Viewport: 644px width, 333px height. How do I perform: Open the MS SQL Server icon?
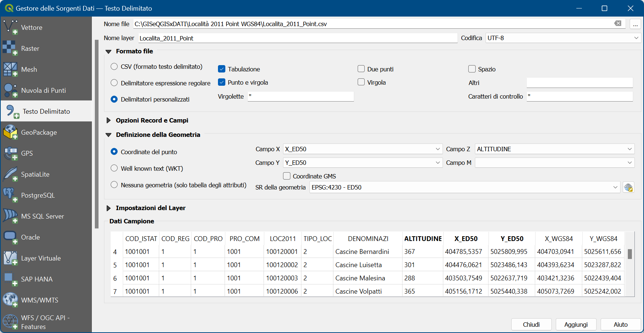10,216
